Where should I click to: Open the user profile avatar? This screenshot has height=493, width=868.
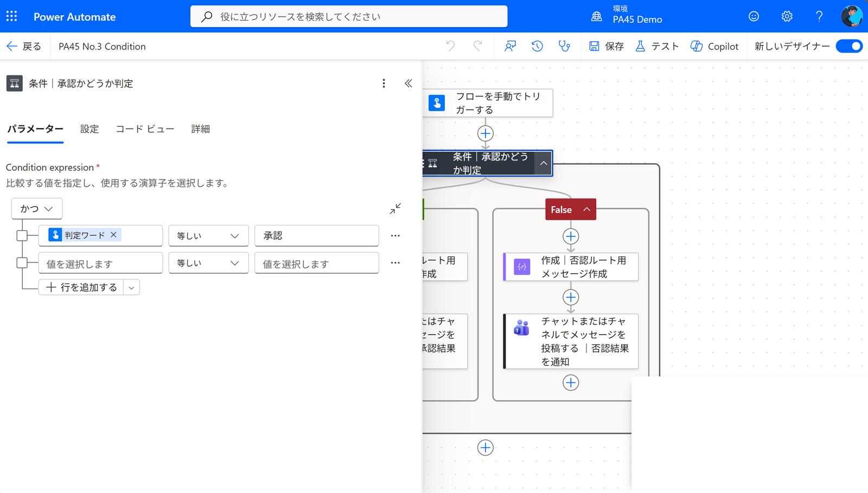pos(852,16)
